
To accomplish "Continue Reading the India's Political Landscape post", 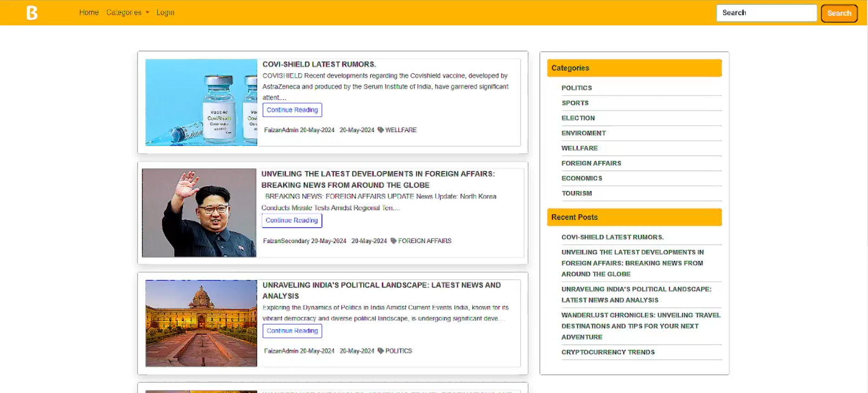I will [x=292, y=331].
